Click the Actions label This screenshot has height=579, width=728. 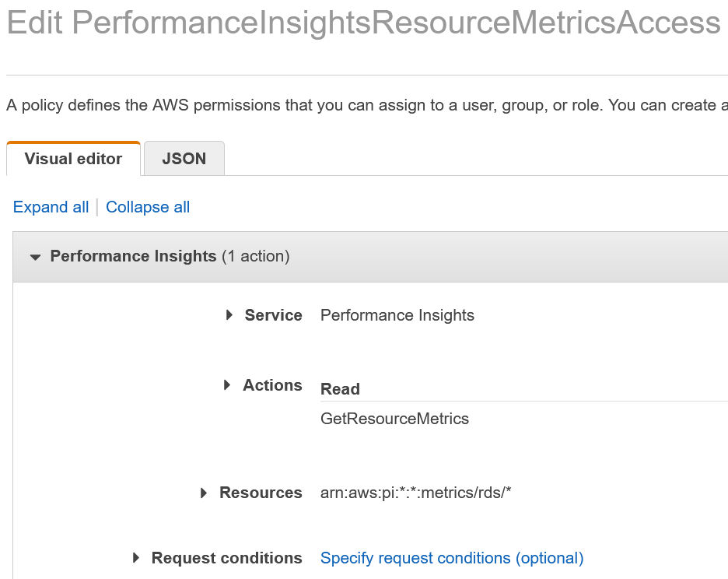click(x=272, y=385)
